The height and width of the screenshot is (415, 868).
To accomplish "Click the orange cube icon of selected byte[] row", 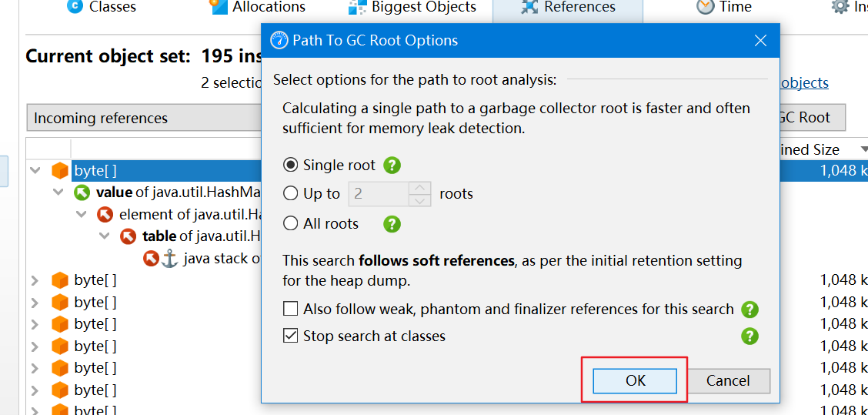I will (60, 171).
